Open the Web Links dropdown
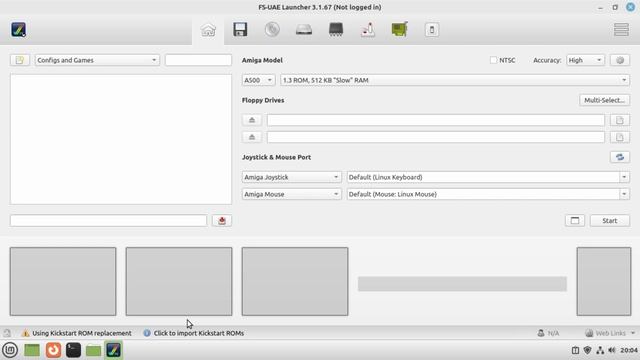 (610, 333)
